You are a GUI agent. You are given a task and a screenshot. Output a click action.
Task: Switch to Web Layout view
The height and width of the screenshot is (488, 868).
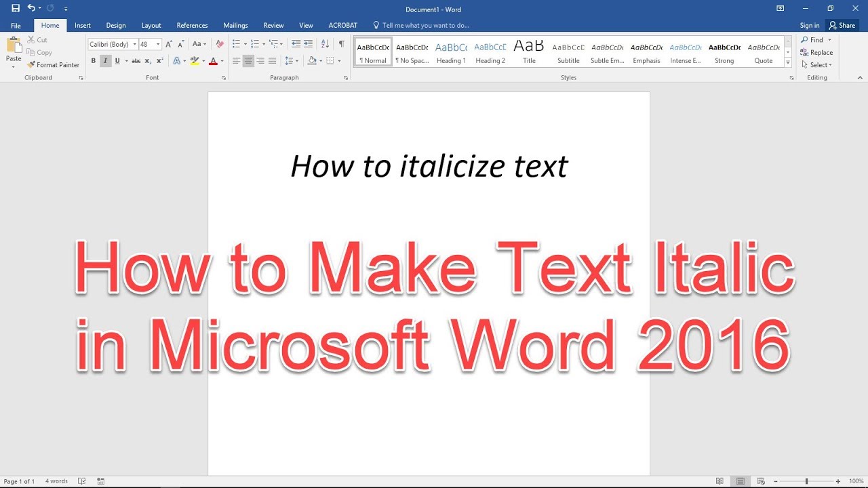[762, 481]
